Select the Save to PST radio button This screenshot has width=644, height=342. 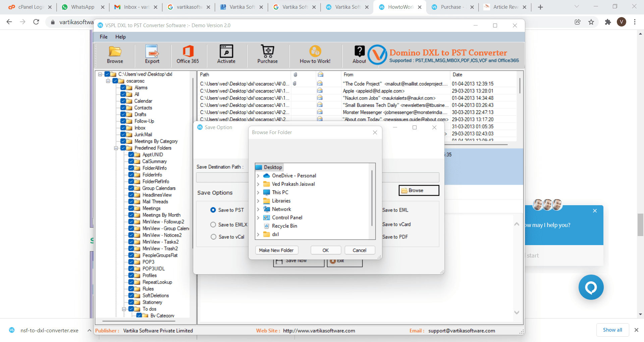click(x=213, y=210)
